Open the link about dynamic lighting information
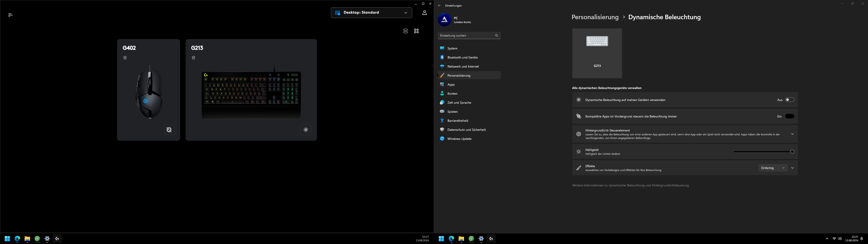Screen dimensions: 868x244 630,185
